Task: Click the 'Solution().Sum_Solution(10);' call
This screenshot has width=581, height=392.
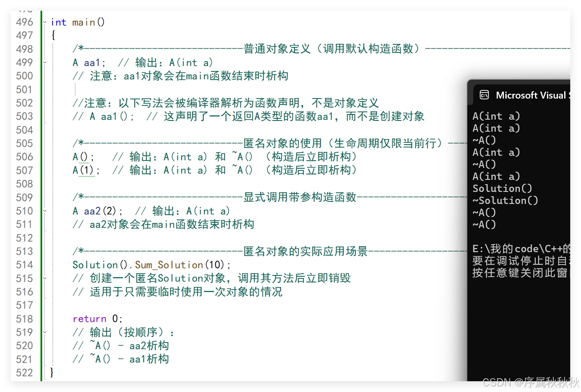Action: (x=152, y=265)
